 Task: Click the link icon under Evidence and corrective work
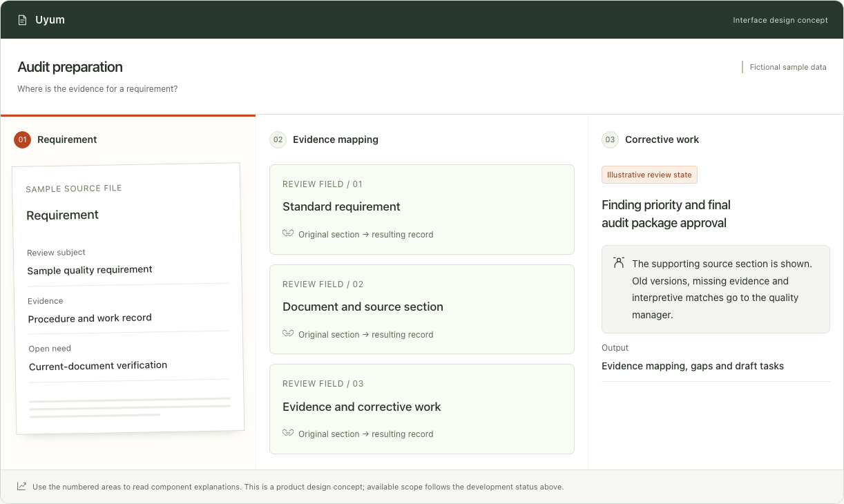point(288,434)
